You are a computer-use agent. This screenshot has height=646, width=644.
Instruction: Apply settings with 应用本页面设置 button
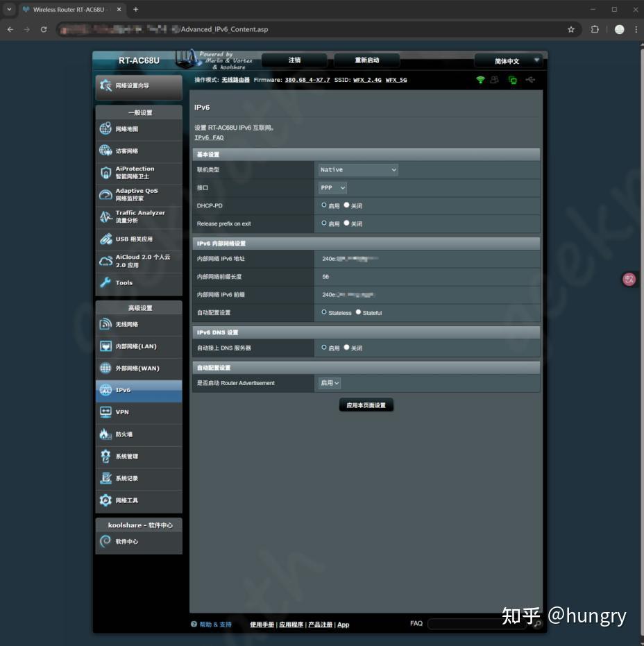[x=366, y=405]
